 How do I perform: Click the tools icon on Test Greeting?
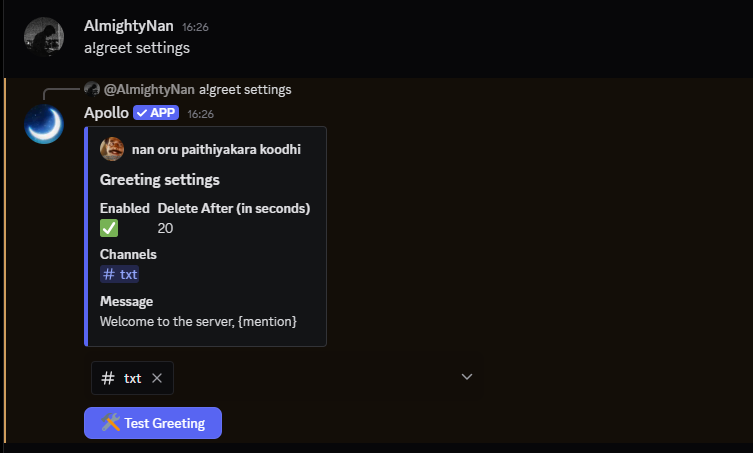tap(111, 423)
